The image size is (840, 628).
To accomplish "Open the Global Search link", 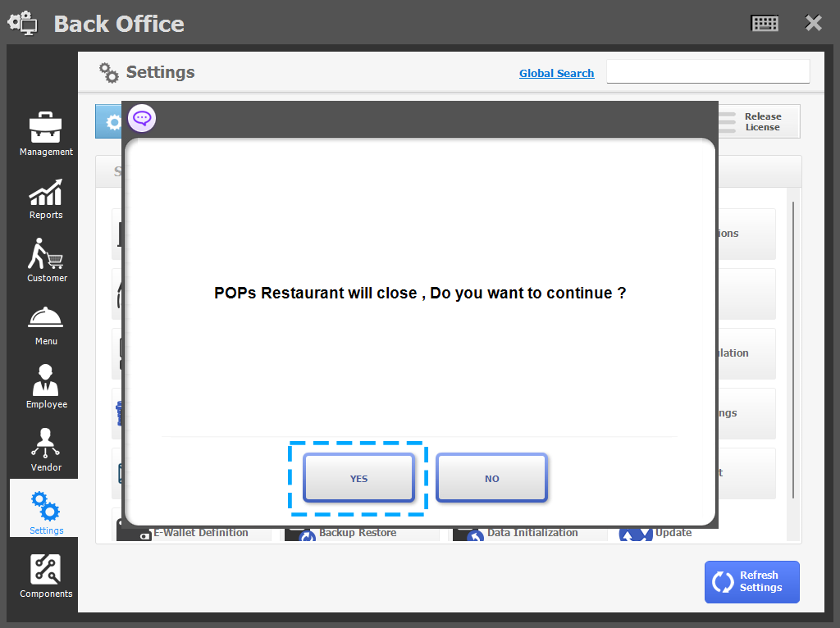I will pos(556,73).
